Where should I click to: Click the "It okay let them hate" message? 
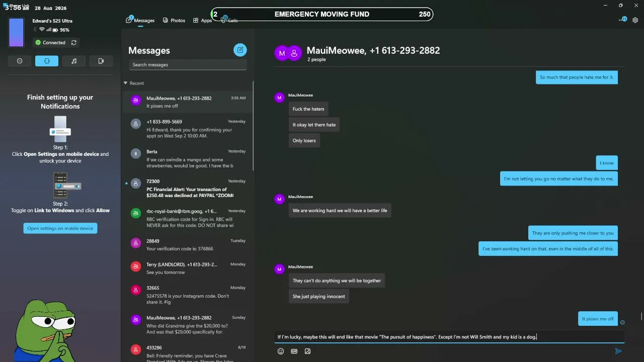(x=314, y=125)
